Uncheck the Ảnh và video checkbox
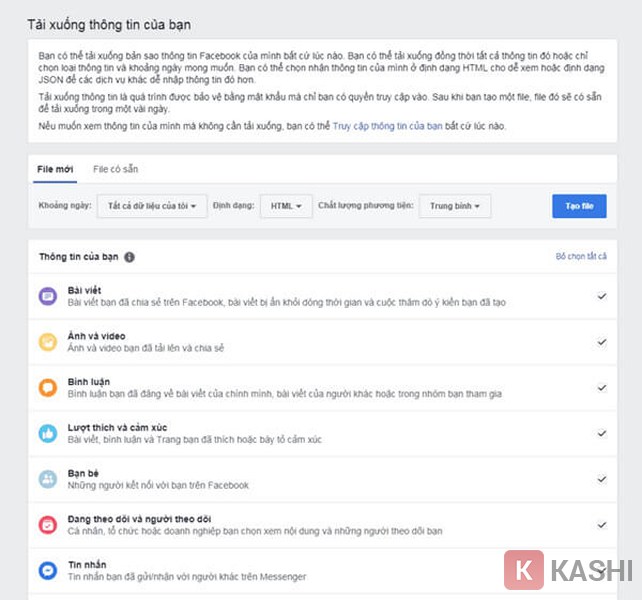 click(601, 342)
